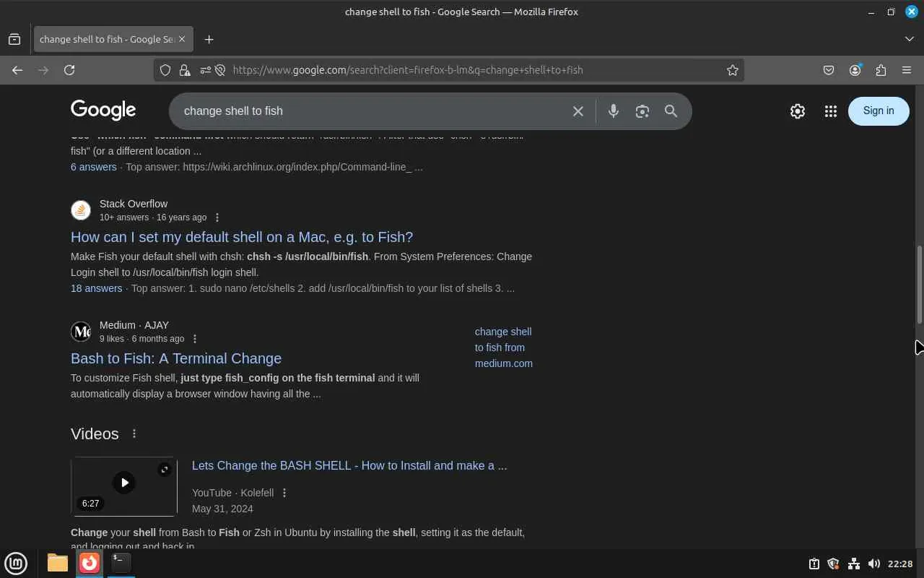This screenshot has width=924, height=578.
Task: Go back to the previous page
Action: (x=17, y=70)
